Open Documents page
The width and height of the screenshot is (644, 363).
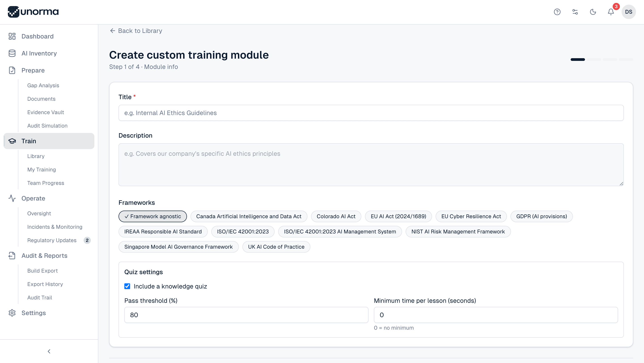click(x=42, y=99)
